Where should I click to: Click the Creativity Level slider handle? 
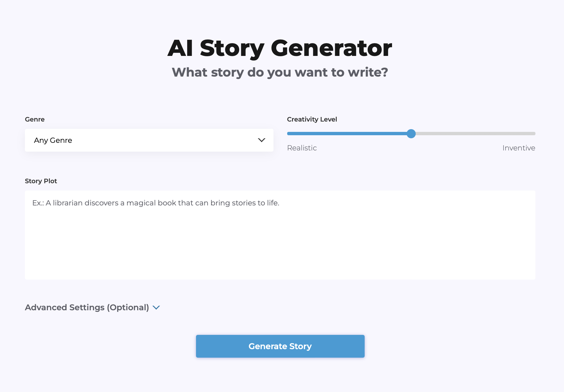click(411, 134)
